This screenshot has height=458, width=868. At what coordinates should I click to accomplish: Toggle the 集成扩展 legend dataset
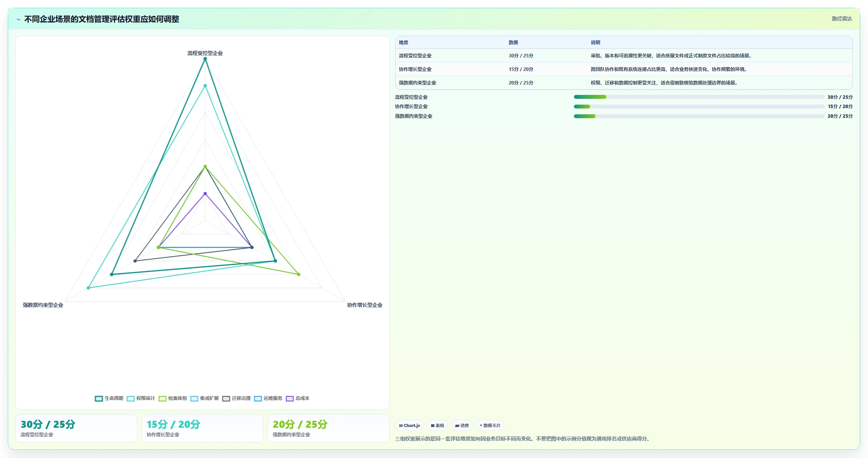(x=204, y=398)
